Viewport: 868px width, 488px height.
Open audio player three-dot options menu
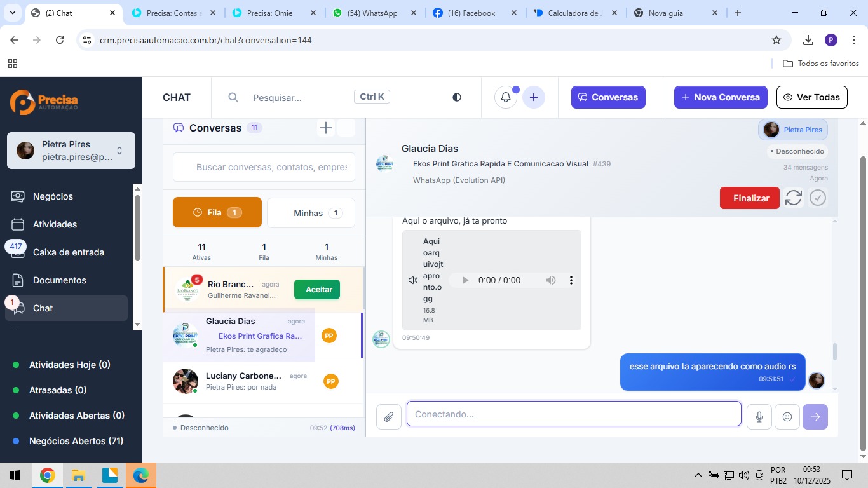[571, 280]
